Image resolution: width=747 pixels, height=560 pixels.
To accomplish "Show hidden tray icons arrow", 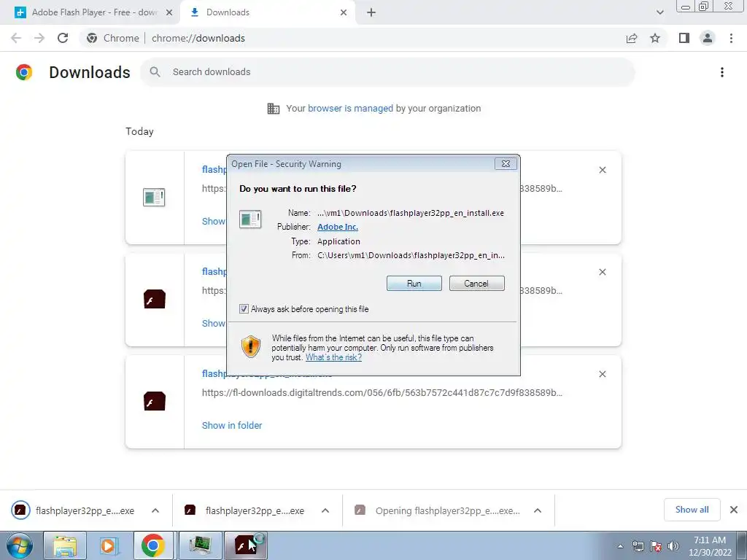I will pos(620,546).
